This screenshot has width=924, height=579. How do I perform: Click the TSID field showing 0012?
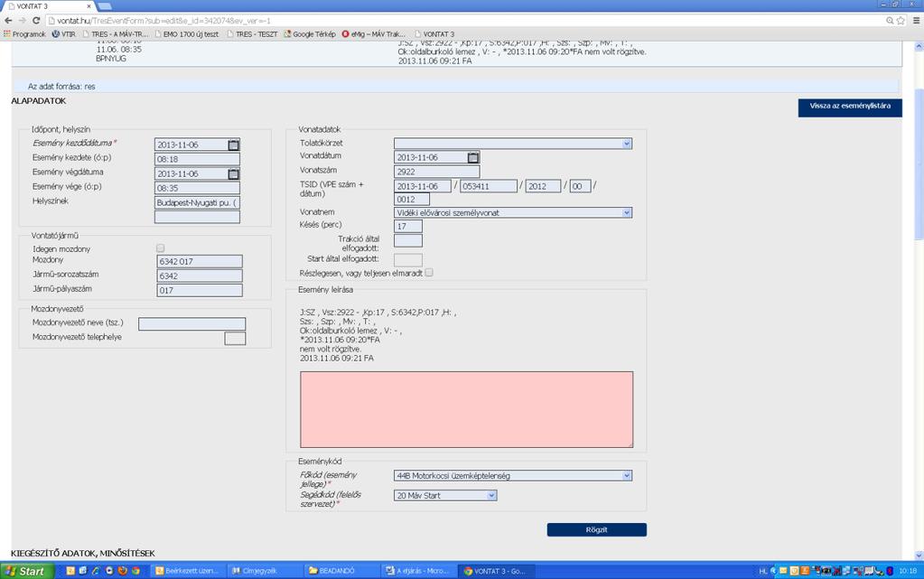pyautogui.click(x=411, y=200)
